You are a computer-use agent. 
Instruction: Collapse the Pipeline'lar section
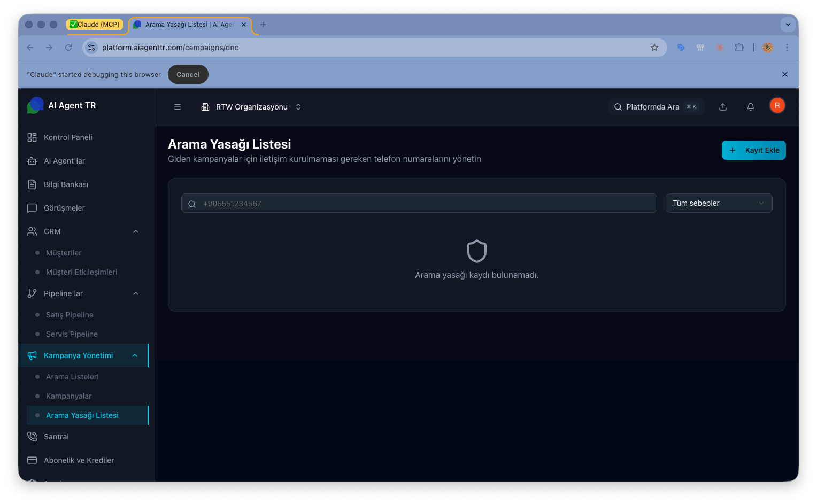136,293
